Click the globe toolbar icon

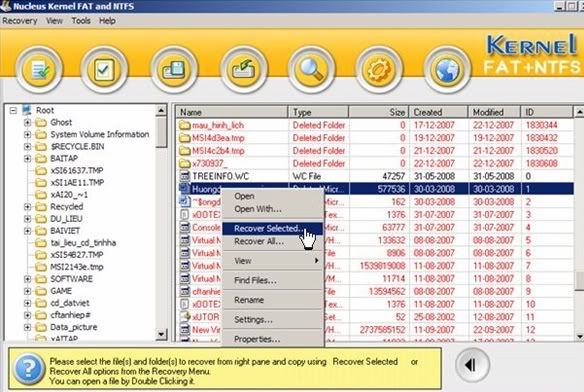point(447,70)
